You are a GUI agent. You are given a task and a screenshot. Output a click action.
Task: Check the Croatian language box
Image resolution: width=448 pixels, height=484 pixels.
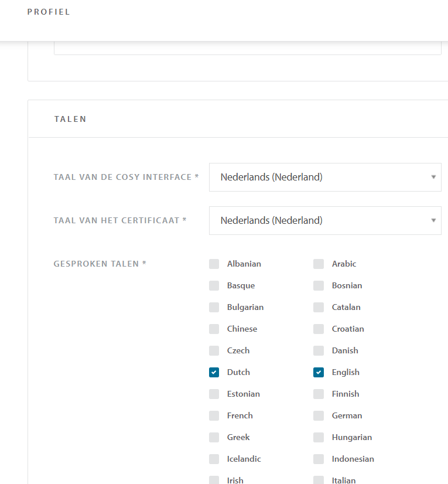click(x=319, y=329)
